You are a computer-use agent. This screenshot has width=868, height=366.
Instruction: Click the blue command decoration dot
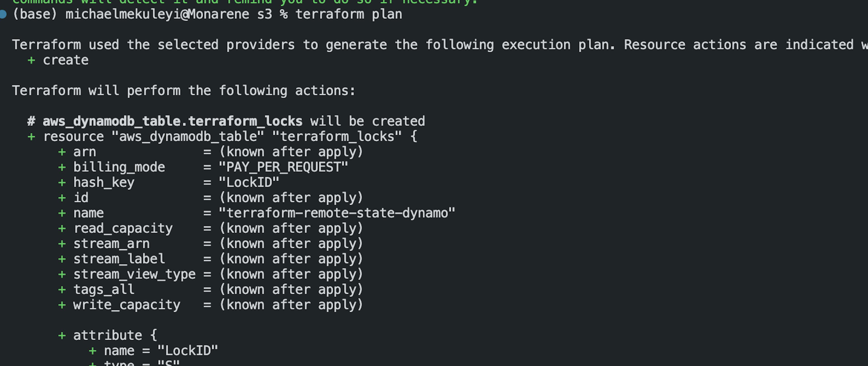pyautogui.click(x=3, y=14)
